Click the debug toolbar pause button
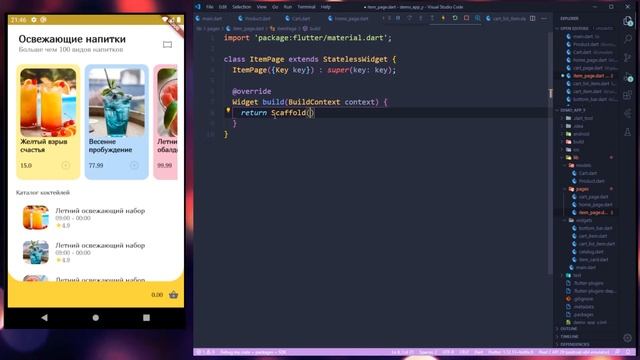 [x=398, y=18]
